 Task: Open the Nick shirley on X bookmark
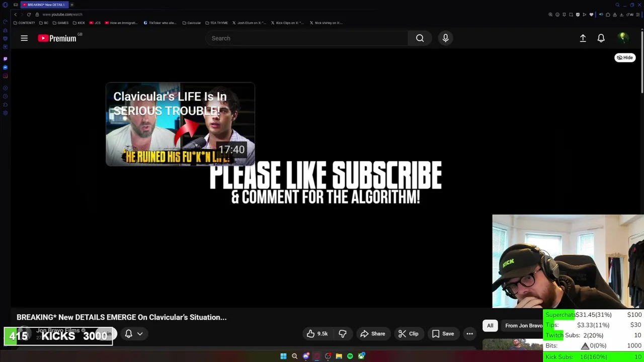click(326, 23)
